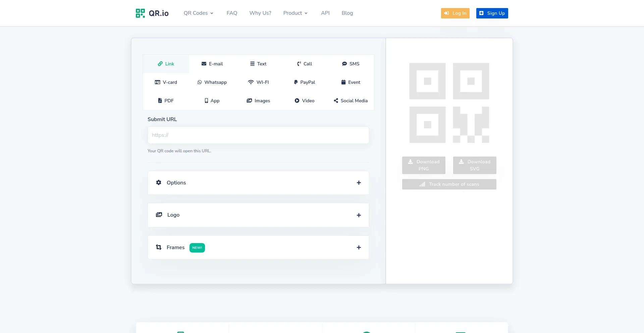Go to the API page
This screenshot has width=644, height=333.
(325, 13)
